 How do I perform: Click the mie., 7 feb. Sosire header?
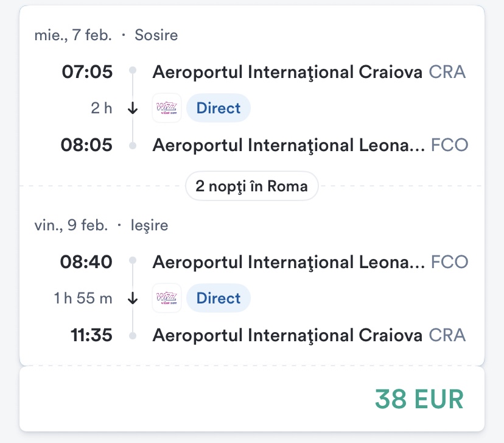(106, 35)
